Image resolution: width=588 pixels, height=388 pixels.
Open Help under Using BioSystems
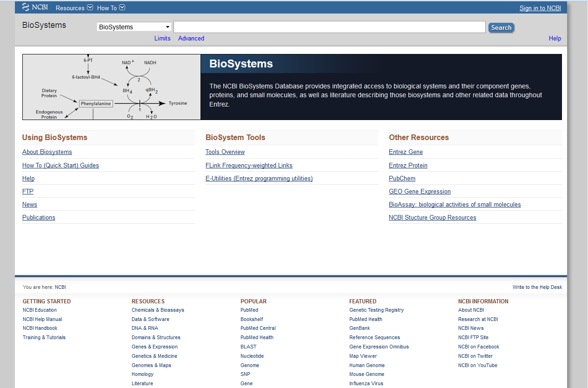[x=28, y=178]
